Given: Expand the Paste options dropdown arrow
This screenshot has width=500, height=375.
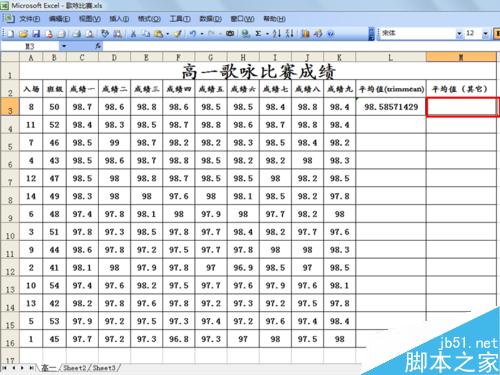Looking at the screenshot, I should [167, 34].
